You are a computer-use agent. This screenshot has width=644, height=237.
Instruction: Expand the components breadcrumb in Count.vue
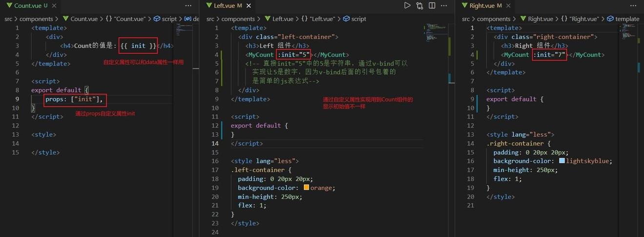[36, 19]
